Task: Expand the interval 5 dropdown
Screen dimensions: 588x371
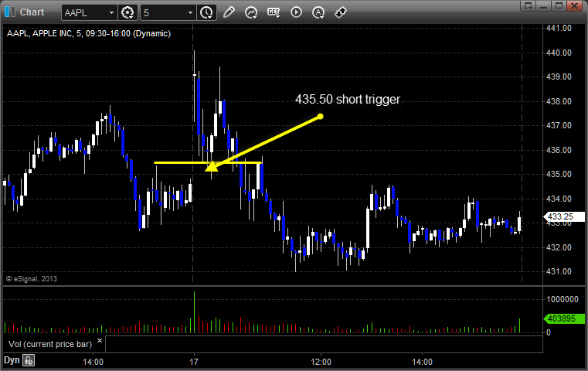Action: click(x=190, y=13)
